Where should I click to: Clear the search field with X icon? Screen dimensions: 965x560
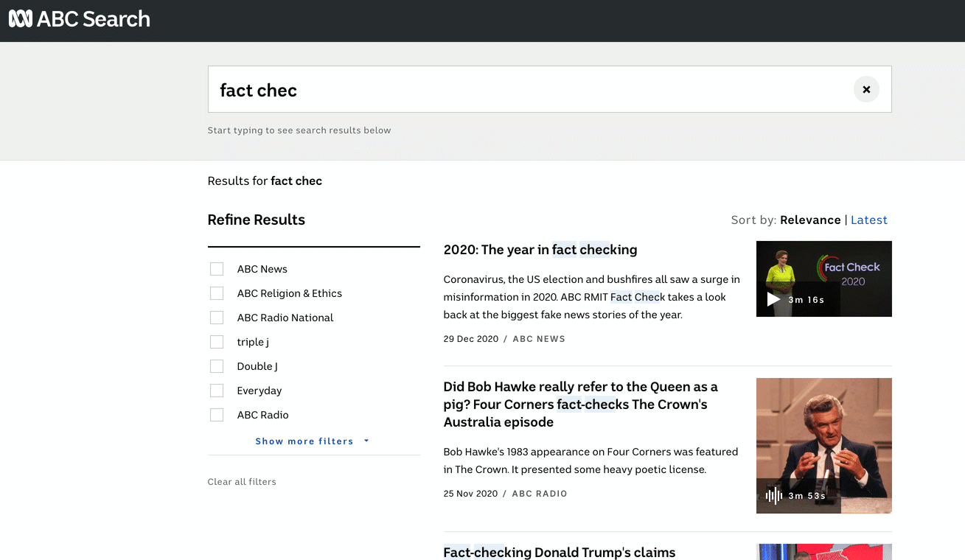(866, 89)
